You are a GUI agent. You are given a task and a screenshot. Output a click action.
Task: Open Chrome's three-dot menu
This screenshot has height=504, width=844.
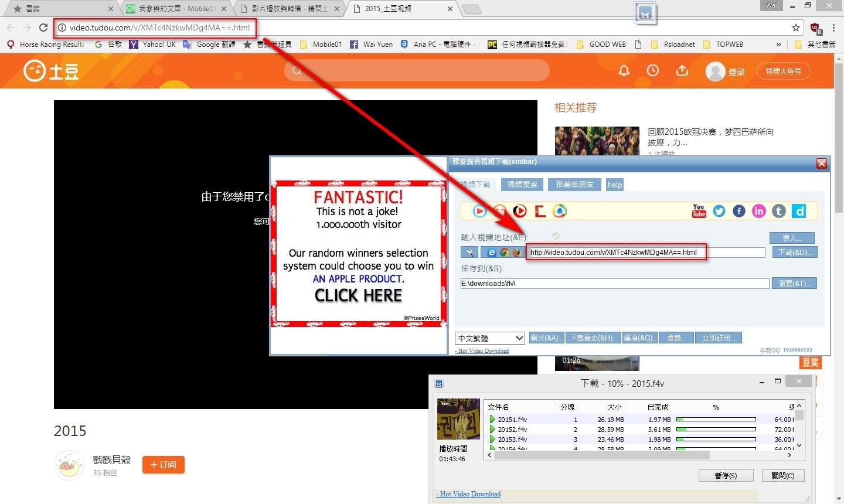click(x=833, y=28)
